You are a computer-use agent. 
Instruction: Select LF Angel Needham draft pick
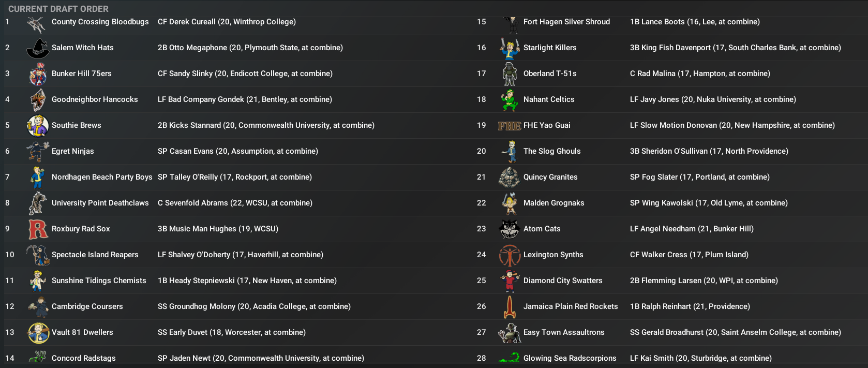[x=691, y=229]
